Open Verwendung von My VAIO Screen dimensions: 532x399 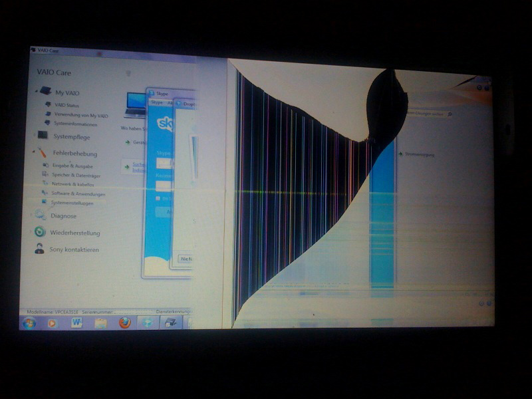tap(81, 115)
